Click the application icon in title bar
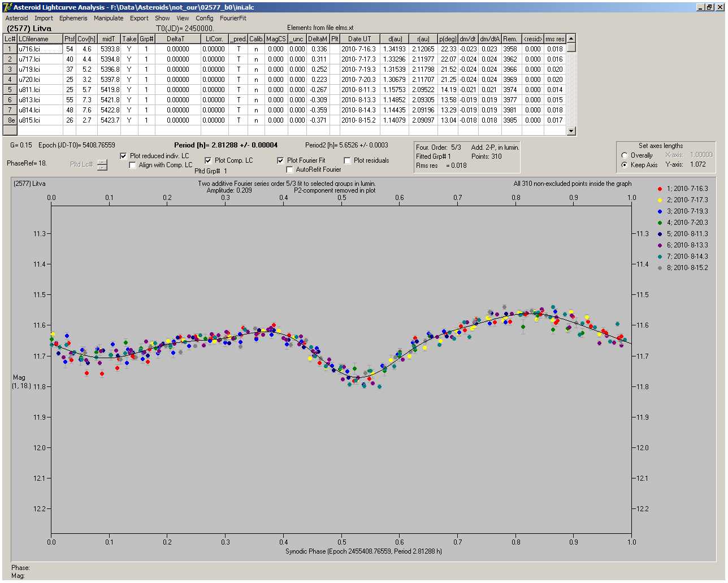The image size is (728, 583). click(7, 7)
